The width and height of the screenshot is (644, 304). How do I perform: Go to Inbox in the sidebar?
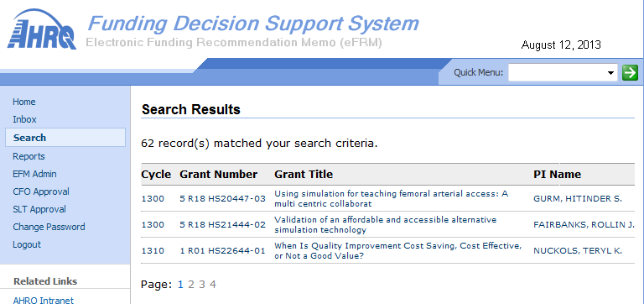(24, 120)
